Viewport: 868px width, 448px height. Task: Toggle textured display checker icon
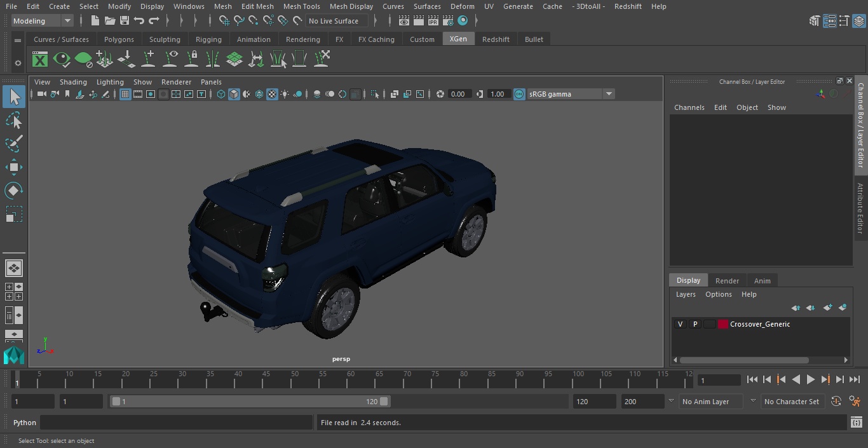[272, 94]
